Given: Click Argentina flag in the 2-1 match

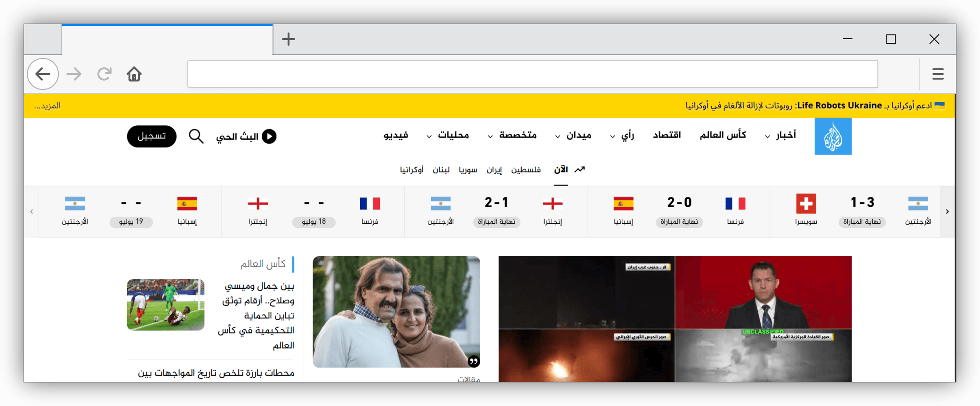Looking at the screenshot, I should (441, 203).
